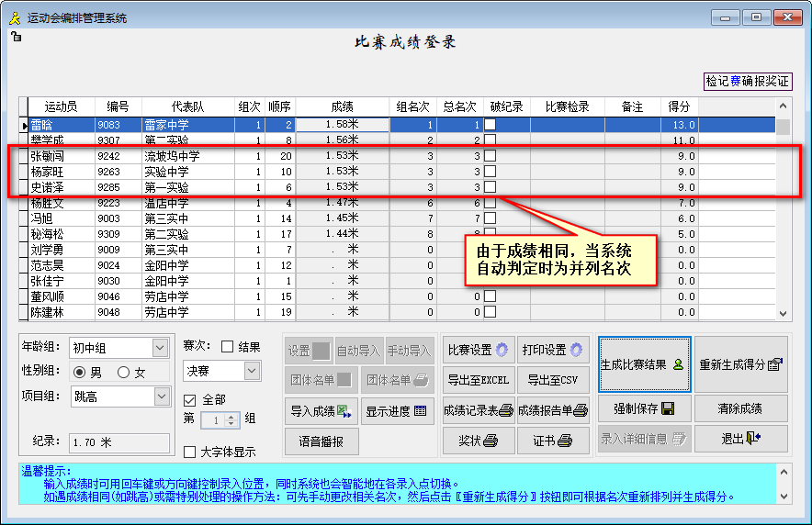Print 成绩报告单
Viewport: 812px width, 525px height.
(553, 410)
